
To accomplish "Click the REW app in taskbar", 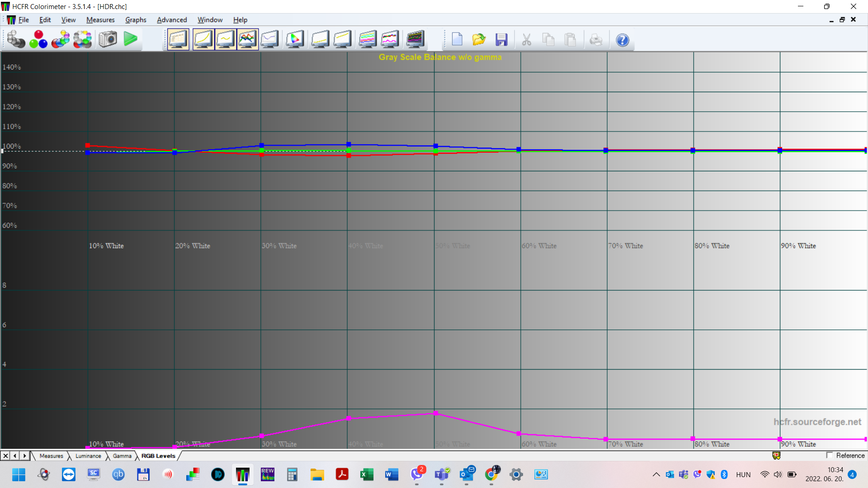I will [x=268, y=474].
